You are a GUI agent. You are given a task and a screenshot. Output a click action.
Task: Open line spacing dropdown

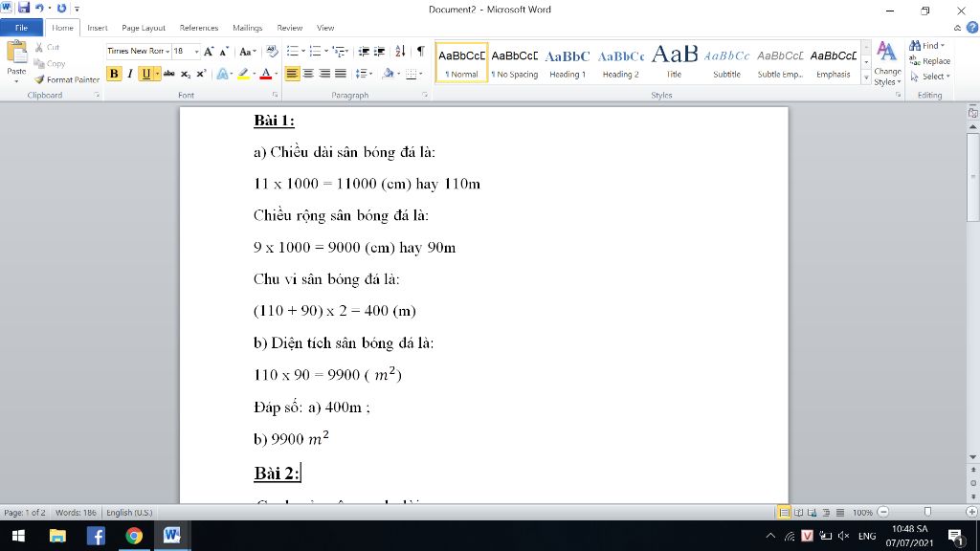coord(364,74)
